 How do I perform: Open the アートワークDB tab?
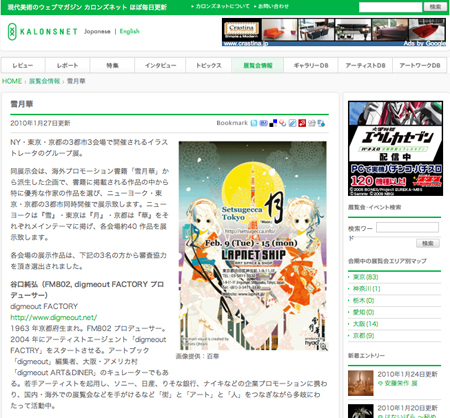point(420,65)
